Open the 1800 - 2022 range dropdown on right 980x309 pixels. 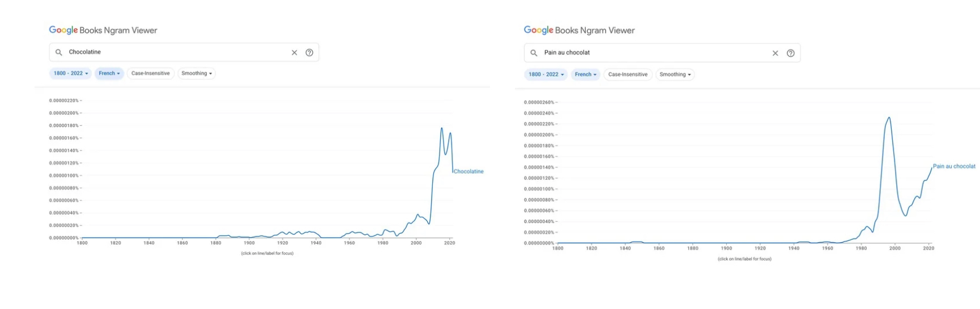pos(547,75)
